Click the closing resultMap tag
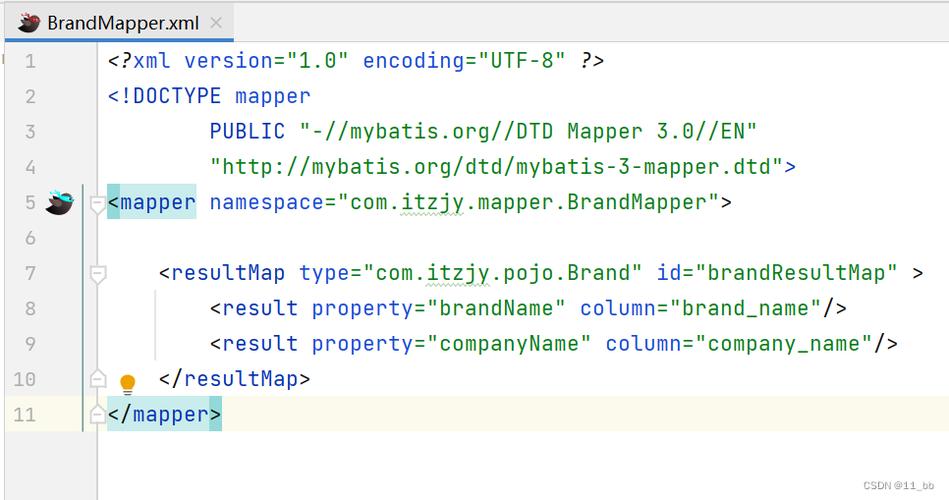The height and width of the screenshot is (500, 949). point(235,379)
